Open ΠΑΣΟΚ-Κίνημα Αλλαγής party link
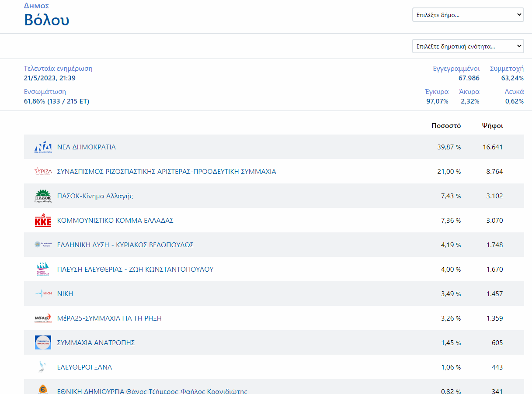532x394 pixels. [95, 196]
